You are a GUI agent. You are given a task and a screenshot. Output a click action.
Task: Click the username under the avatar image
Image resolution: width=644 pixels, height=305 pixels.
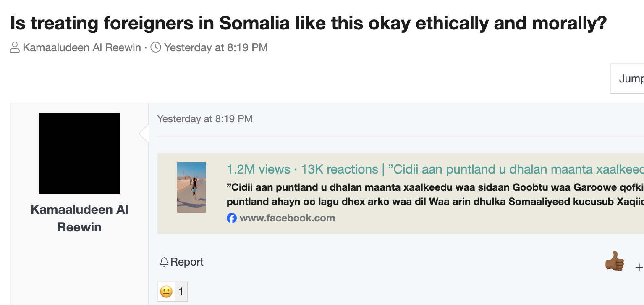(79, 218)
